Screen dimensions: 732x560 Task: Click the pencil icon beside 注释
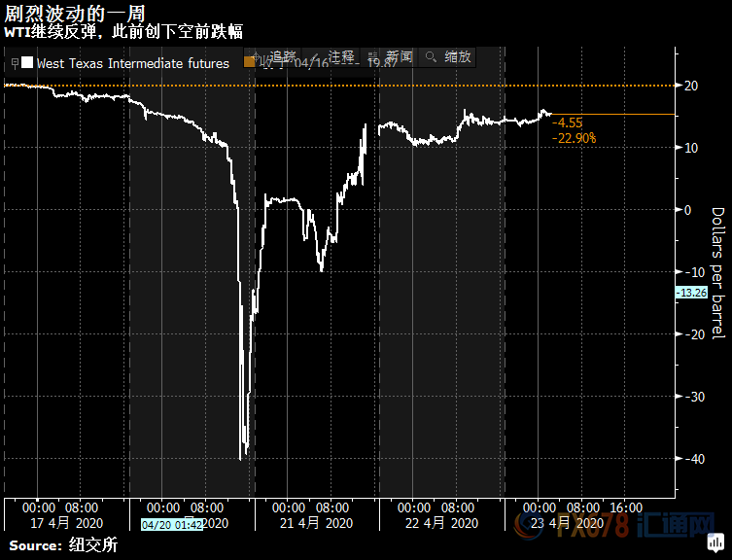pos(315,57)
